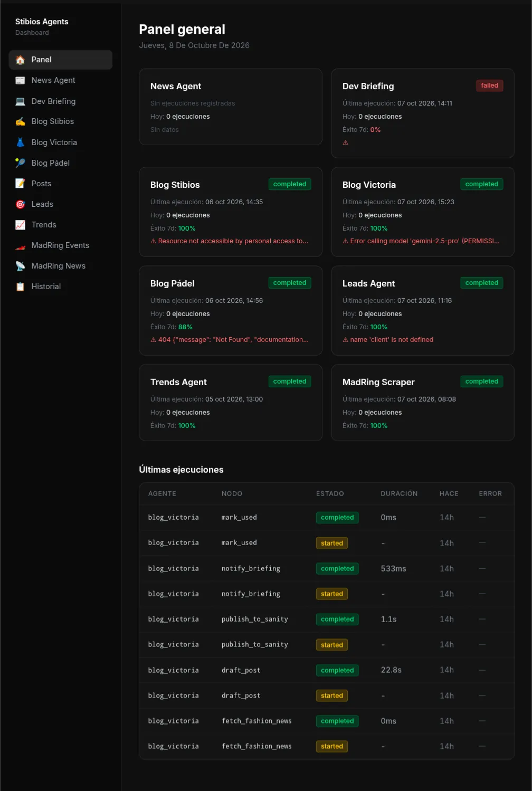532x791 pixels.
Task: Open the News Agent card title
Action: (x=176, y=86)
